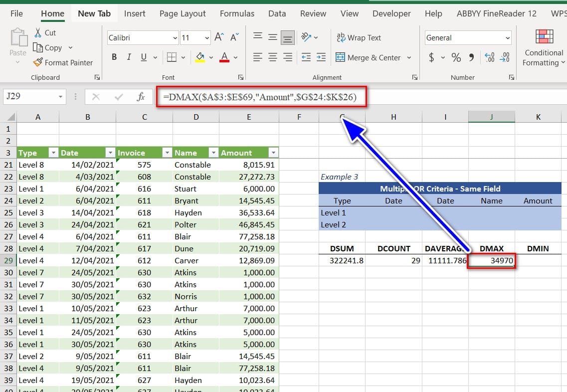567x392 pixels.
Task: Click the Comma Style icon
Action: tap(471, 58)
